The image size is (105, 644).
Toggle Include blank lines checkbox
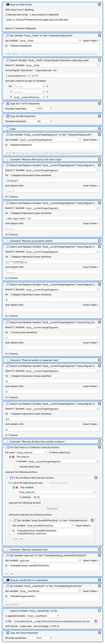(x=17, y=466)
